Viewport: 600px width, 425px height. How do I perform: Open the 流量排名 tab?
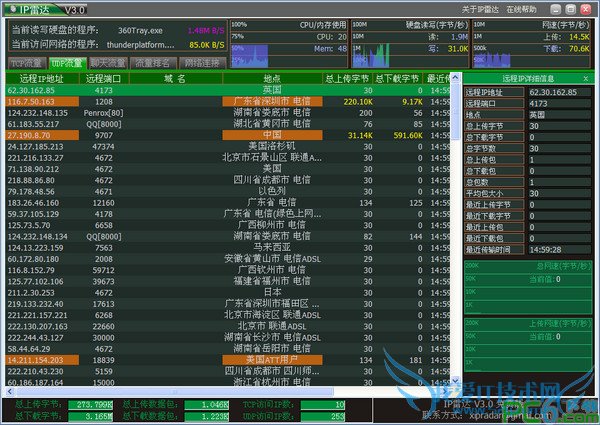pyautogui.click(x=151, y=62)
